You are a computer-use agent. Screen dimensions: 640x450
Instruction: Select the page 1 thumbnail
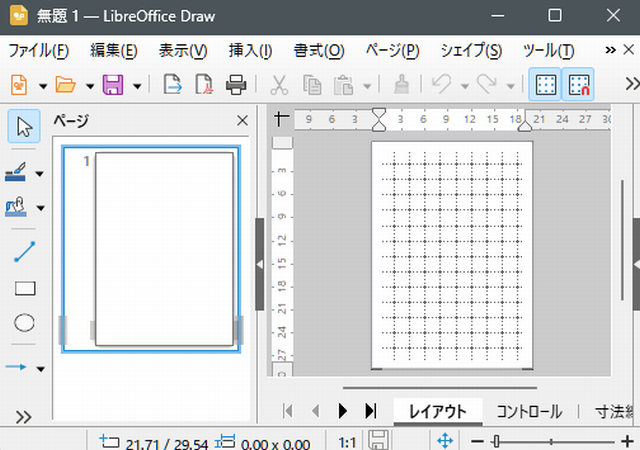tap(163, 249)
